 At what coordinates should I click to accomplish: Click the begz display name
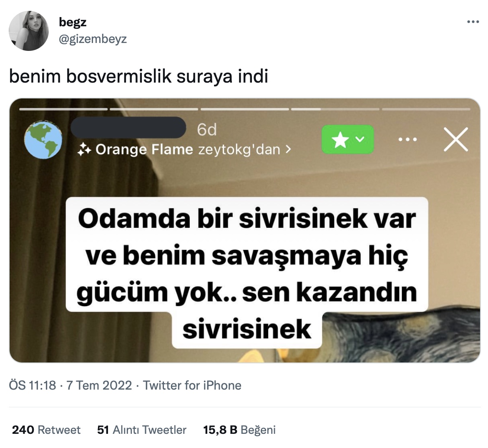(x=73, y=22)
